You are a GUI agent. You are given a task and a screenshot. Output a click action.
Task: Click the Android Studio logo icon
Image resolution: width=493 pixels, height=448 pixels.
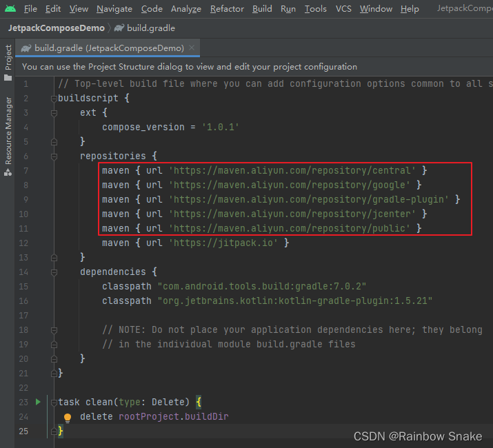point(10,8)
